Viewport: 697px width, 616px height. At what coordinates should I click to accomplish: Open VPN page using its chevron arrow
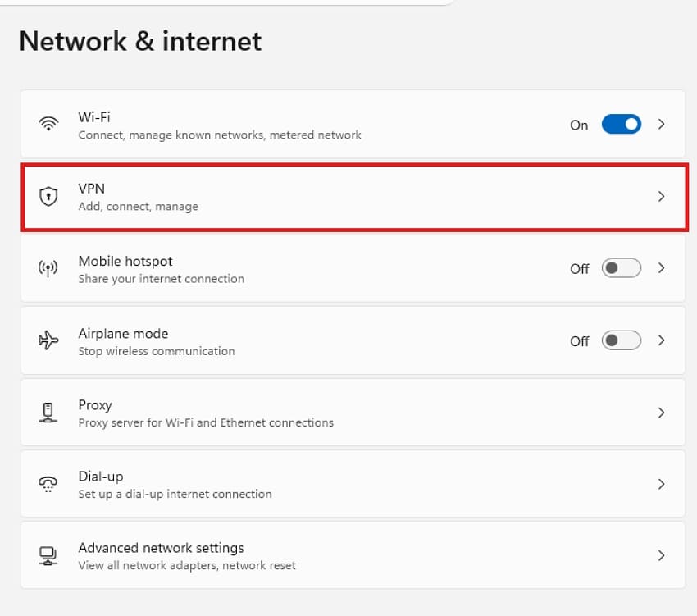click(662, 196)
